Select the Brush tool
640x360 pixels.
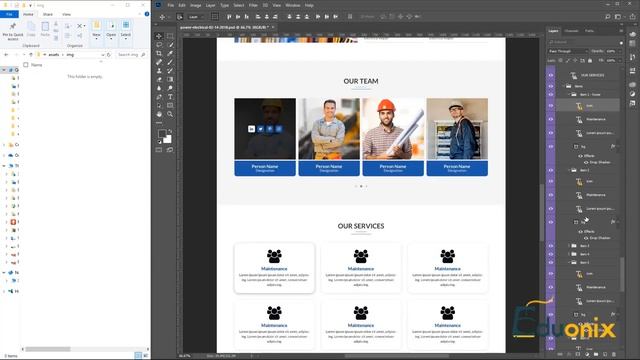[x=170, y=62]
